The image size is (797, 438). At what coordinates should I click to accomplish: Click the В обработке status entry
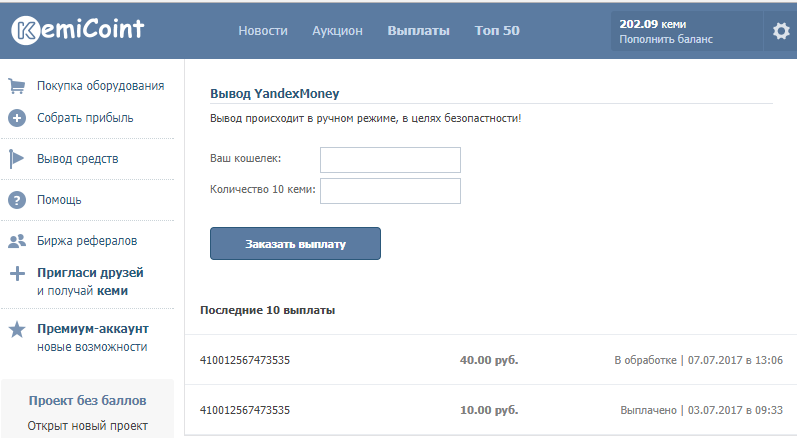coord(698,360)
